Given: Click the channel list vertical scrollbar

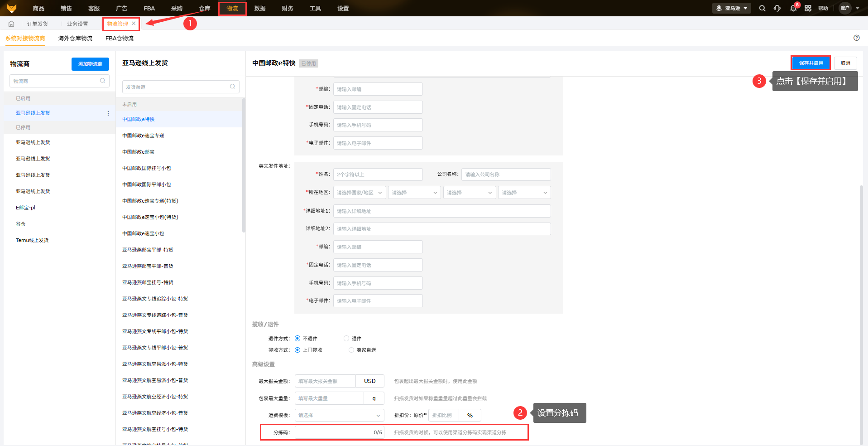Looking at the screenshot, I should [x=244, y=165].
